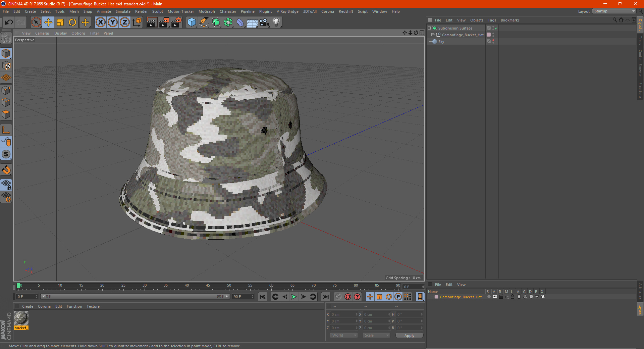Go to start of animation

click(263, 297)
